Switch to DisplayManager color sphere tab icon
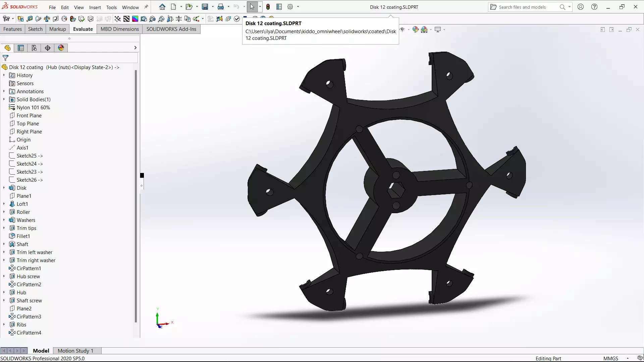 (61, 48)
